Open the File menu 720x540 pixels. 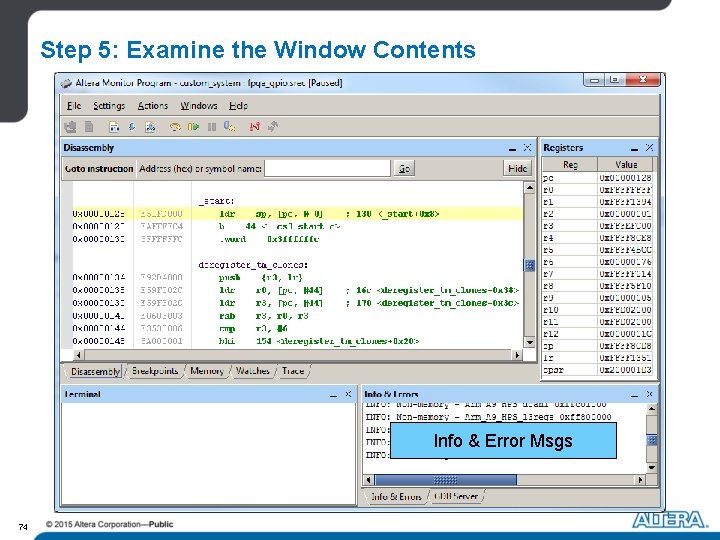pyautogui.click(x=74, y=106)
